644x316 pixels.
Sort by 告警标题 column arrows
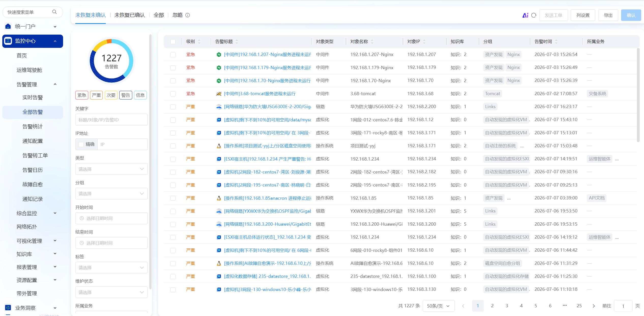(x=237, y=41)
